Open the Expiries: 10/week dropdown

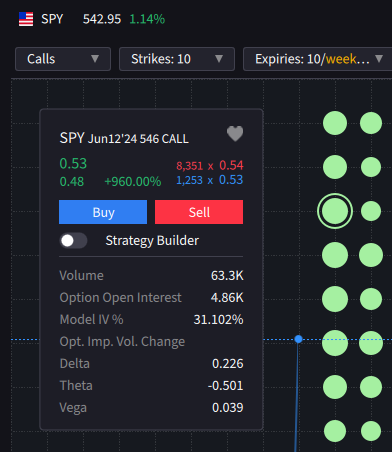tap(318, 59)
